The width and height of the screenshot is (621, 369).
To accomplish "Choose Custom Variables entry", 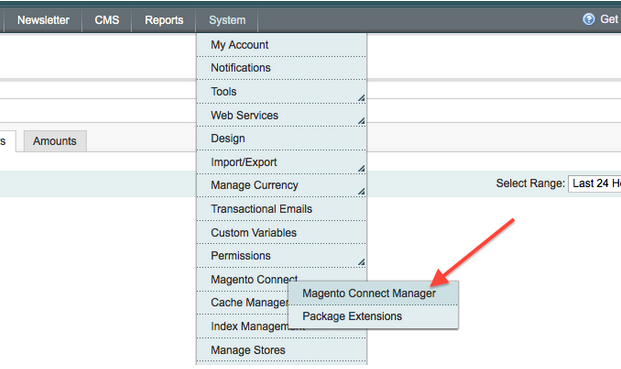I will pos(282,232).
